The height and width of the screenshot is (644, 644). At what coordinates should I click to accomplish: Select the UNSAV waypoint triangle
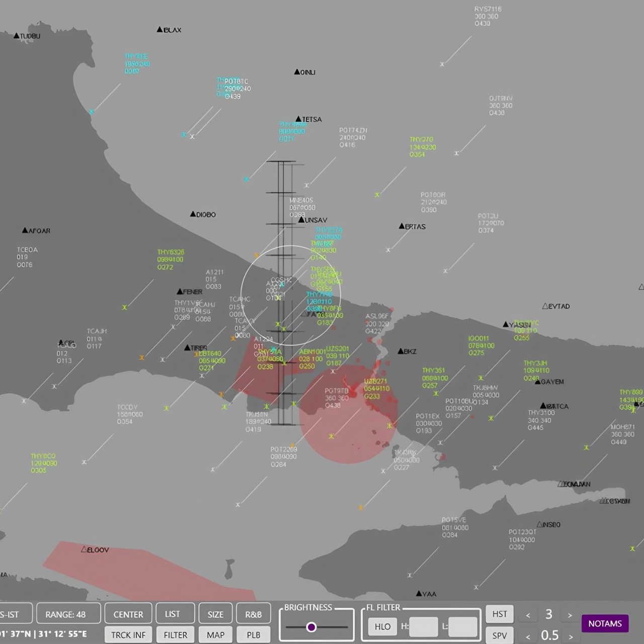[301, 220]
